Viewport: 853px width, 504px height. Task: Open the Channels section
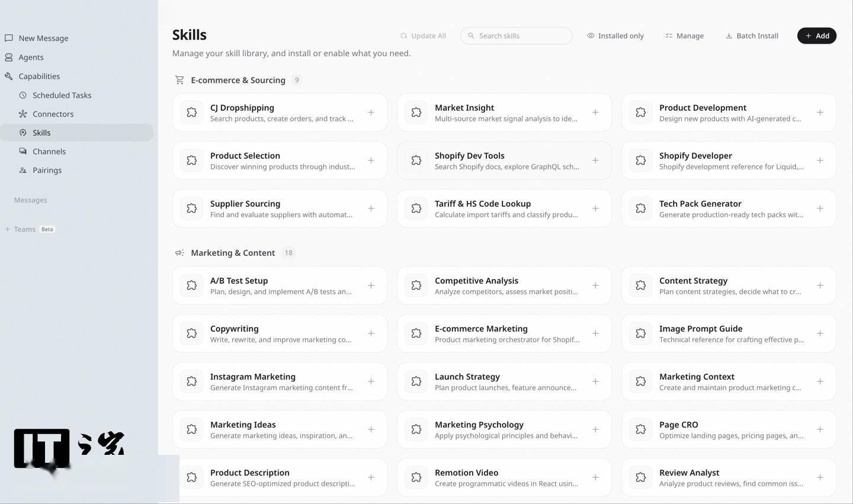click(49, 152)
